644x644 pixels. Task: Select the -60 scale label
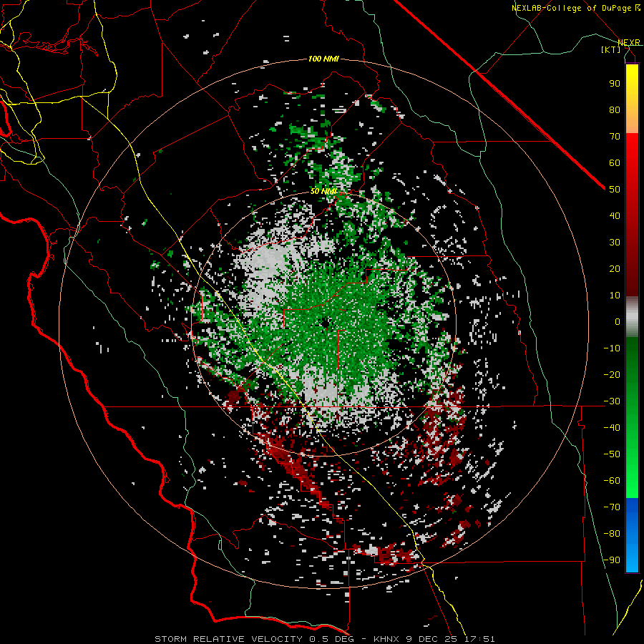pos(612,481)
